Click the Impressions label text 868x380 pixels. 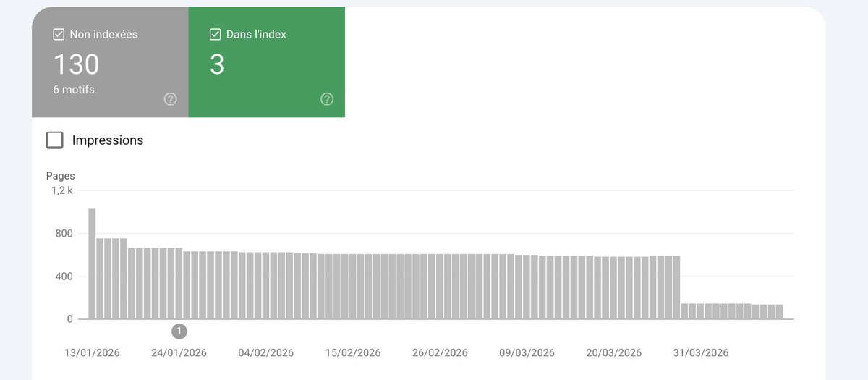[x=108, y=140]
